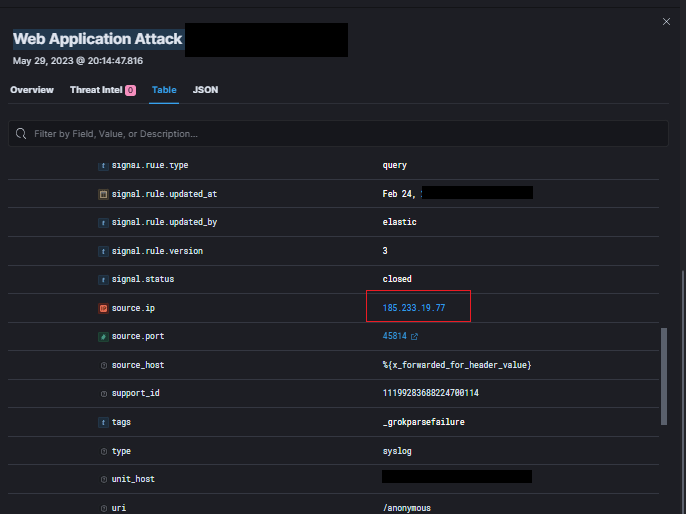Select the Table tab
This screenshot has height=514, width=686.
[x=164, y=90]
